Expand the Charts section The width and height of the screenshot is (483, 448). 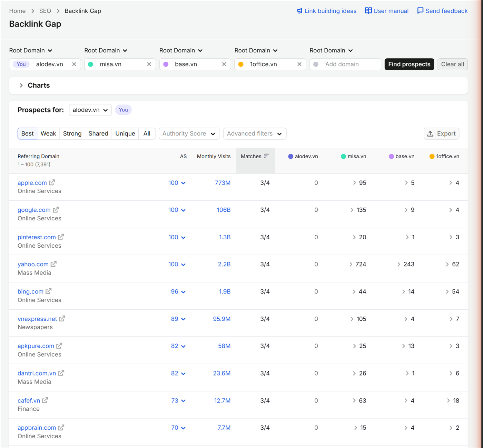pos(21,86)
